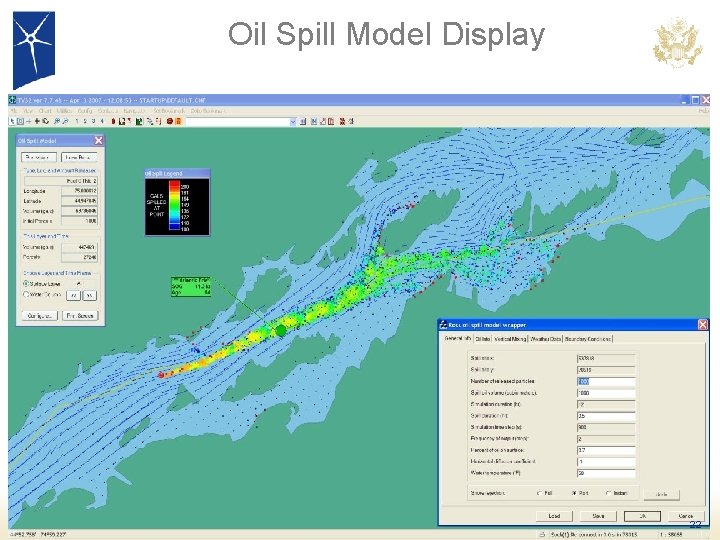The width and height of the screenshot is (720, 540).
Task: Click the Longitude value field
Action: point(79,191)
